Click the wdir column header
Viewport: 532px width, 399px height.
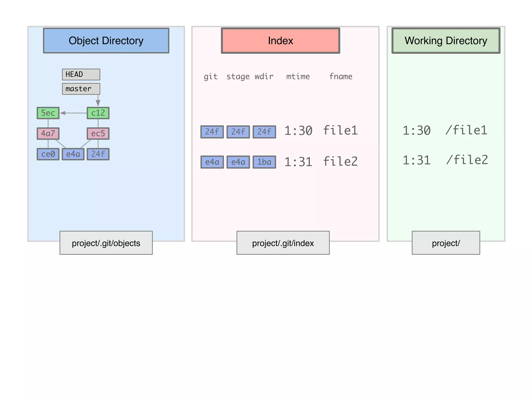264,77
